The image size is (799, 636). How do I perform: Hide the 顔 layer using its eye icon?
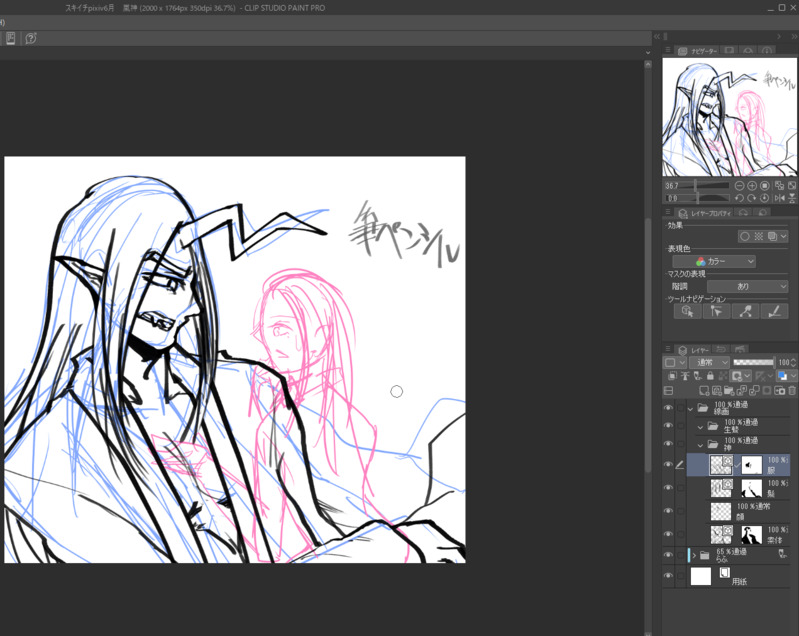pos(668,511)
